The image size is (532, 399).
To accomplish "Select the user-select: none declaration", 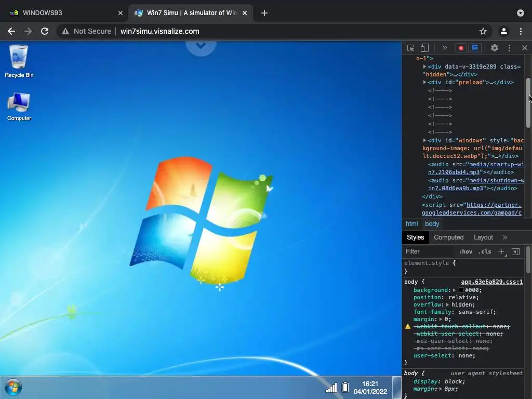I will (444, 355).
